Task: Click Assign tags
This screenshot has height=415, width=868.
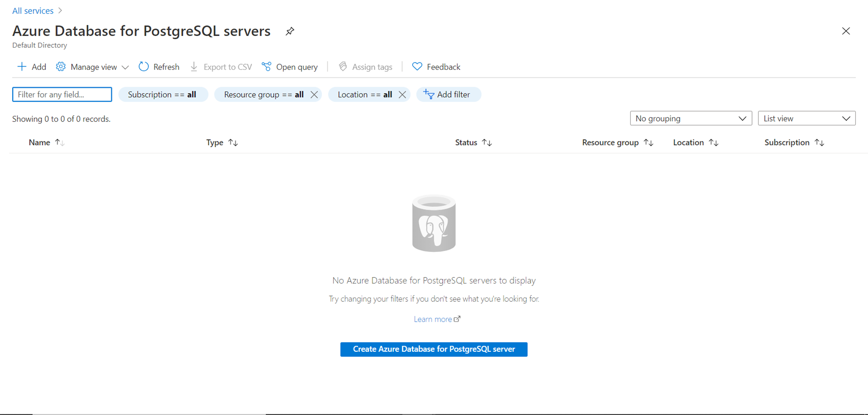Action: point(365,67)
